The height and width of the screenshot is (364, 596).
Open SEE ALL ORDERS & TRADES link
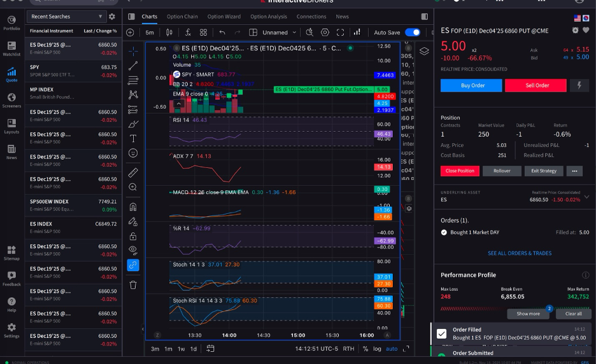pyautogui.click(x=520, y=253)
